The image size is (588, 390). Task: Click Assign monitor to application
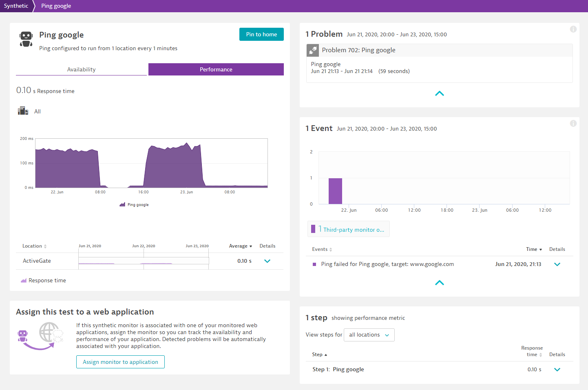[120, 362]
